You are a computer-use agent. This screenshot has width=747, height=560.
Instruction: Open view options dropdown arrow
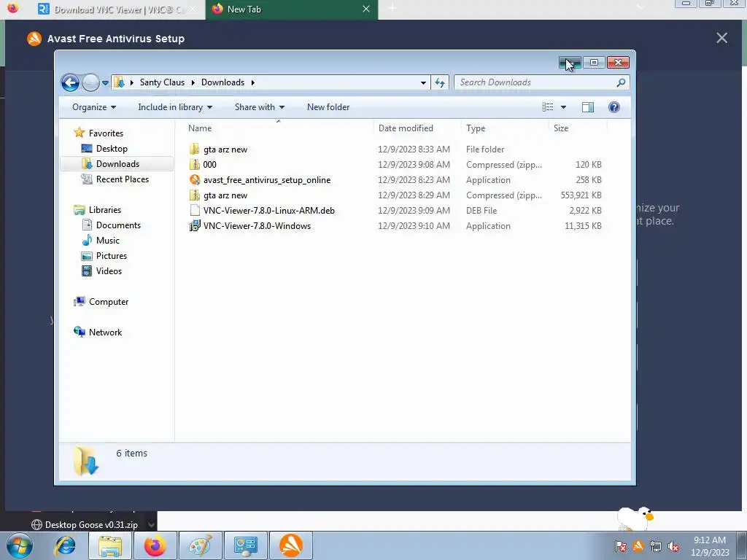click(563, 107)
